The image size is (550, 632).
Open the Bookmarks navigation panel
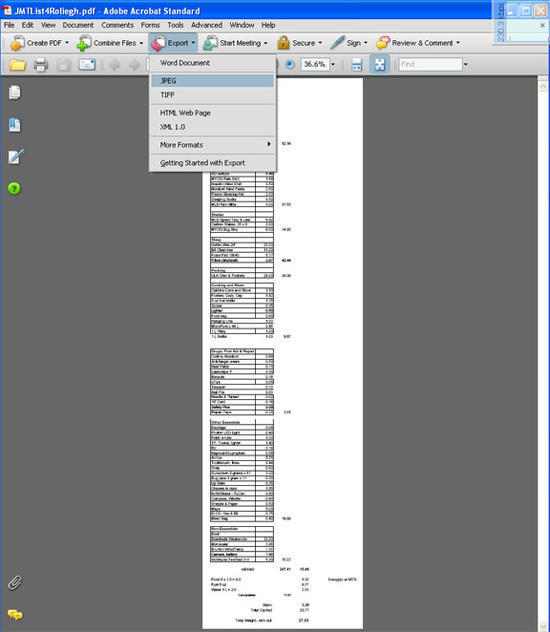point(15,125)
